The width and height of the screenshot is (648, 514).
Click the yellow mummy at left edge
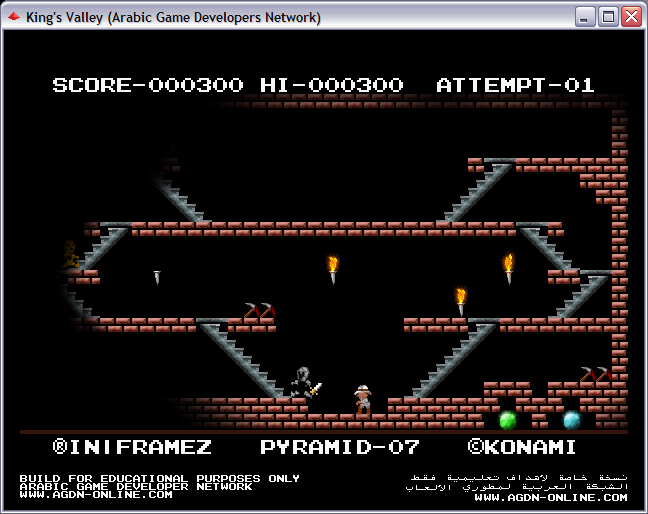71,254
